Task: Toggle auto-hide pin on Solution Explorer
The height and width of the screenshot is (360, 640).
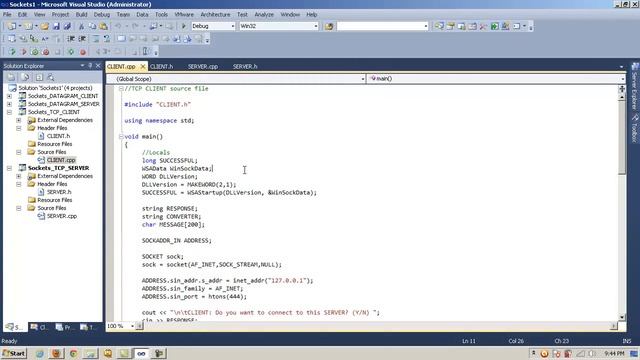Action: tap(90, 65)
